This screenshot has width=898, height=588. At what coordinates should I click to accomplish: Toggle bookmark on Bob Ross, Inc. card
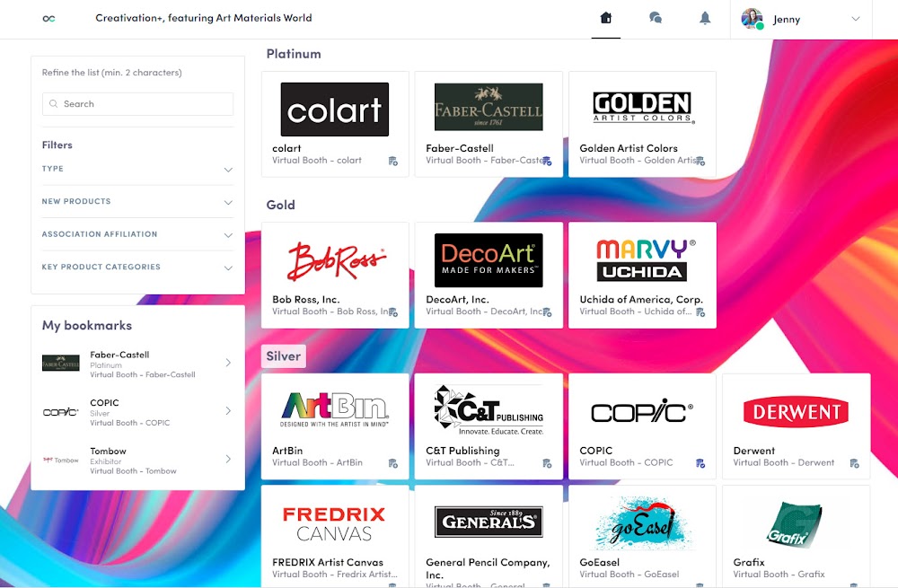pos(393,312)
